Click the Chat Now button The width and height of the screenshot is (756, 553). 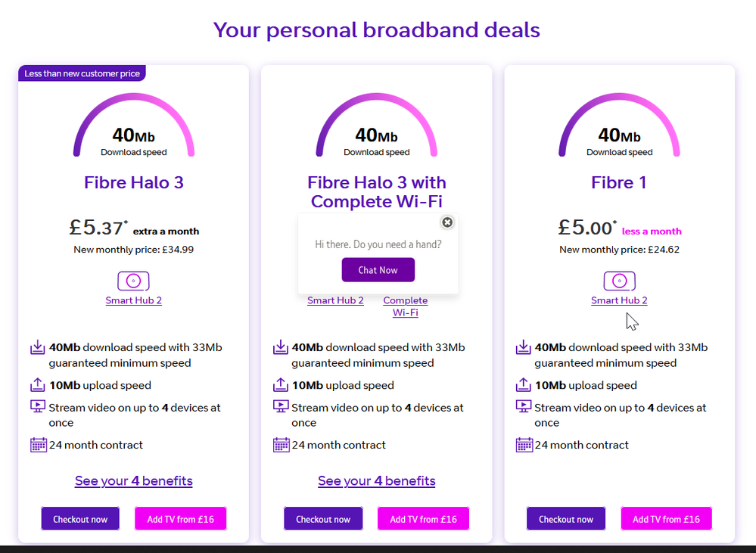coord(378,270)
